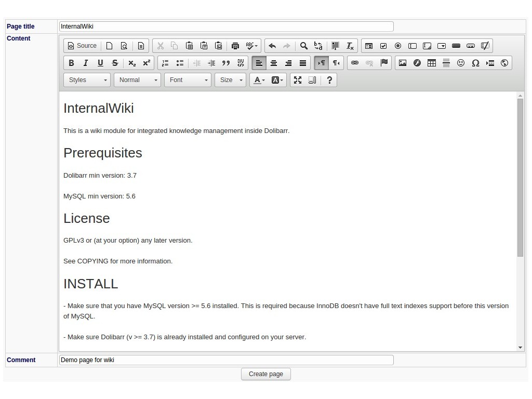Screen dimensions: 532x399
Task: Open the Normal paragraph format dropdown
Action: [137, 80]
